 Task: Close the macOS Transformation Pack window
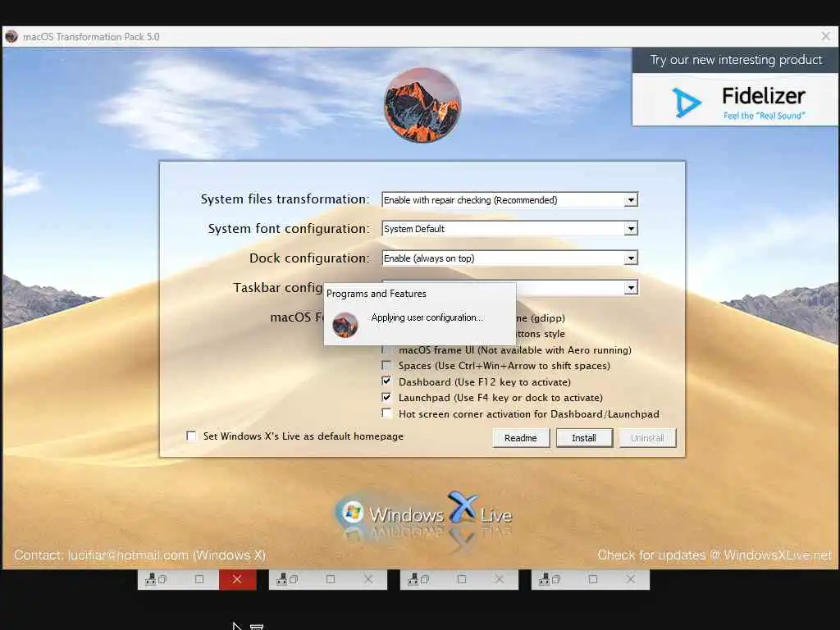point(825,36)
